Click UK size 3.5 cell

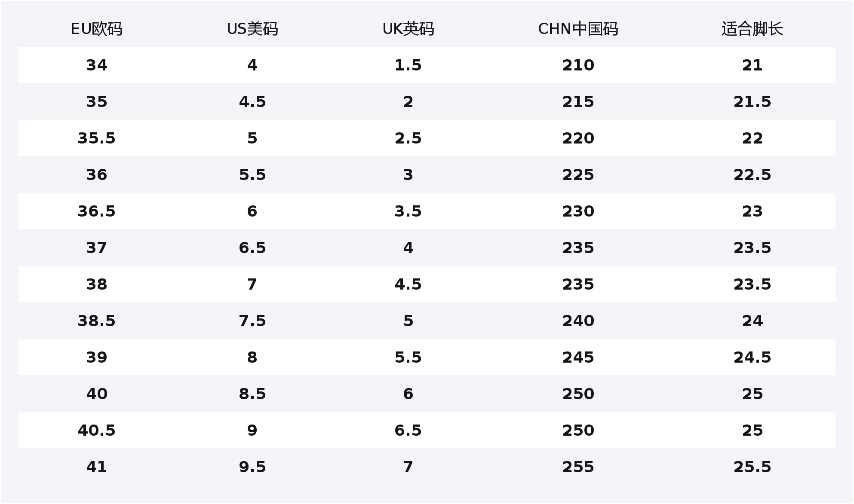click(408, 211)
